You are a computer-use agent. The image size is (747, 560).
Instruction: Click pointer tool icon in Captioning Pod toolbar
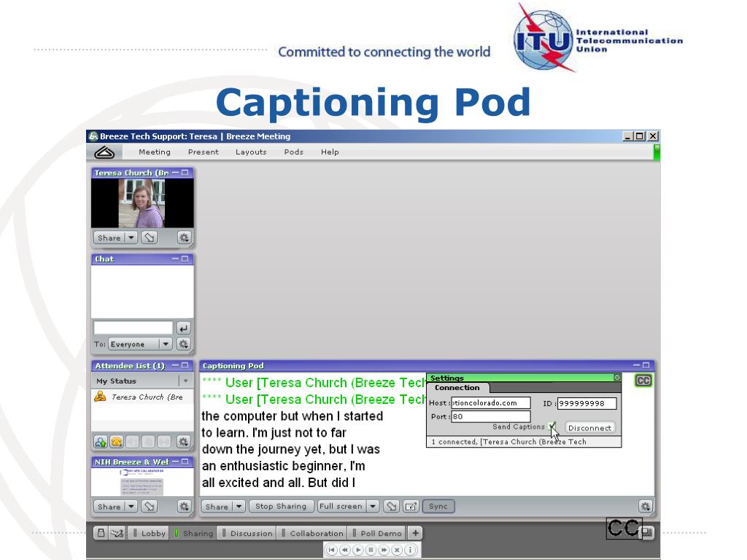(392, 506)
